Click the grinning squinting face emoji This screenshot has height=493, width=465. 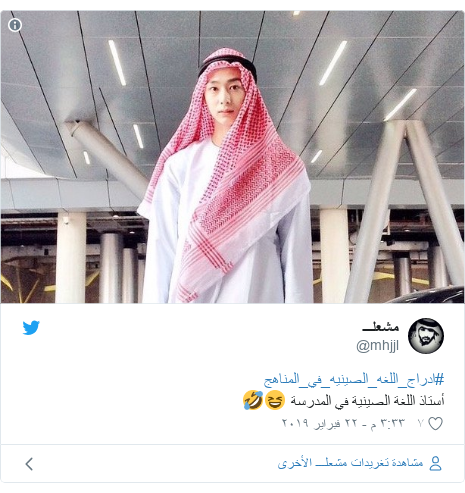[x=275, y=400]
